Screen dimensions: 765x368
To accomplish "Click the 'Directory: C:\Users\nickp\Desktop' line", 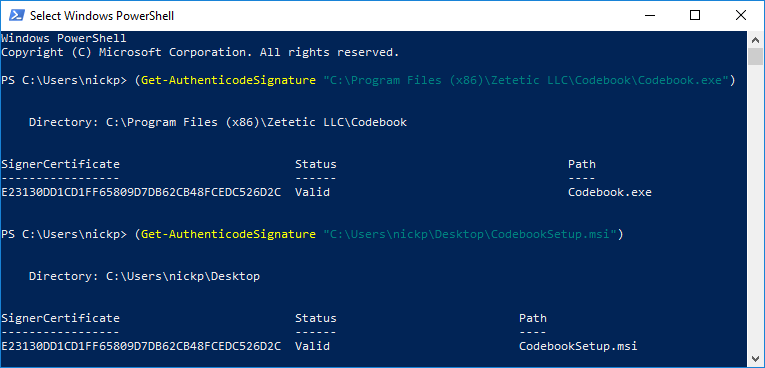I will click(144, 277).
